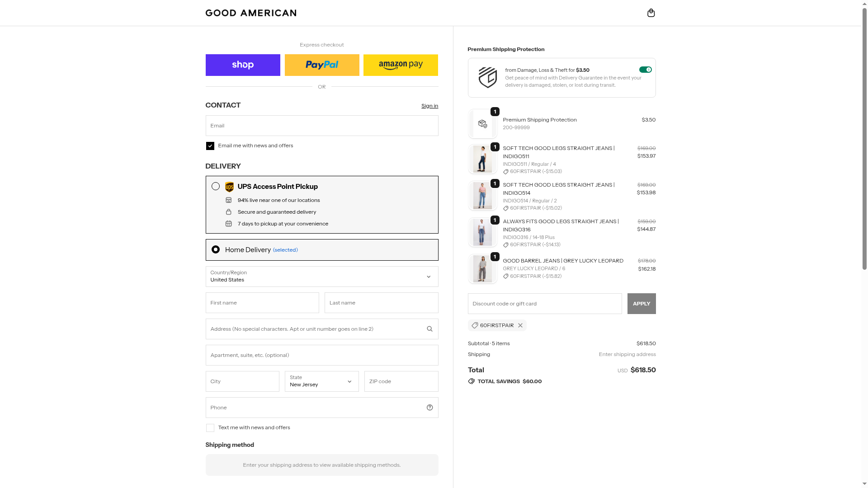The height and width of the screenshot is (488, 868).
Task: Click the shipping protection shield icon
Action: (487, 78)
